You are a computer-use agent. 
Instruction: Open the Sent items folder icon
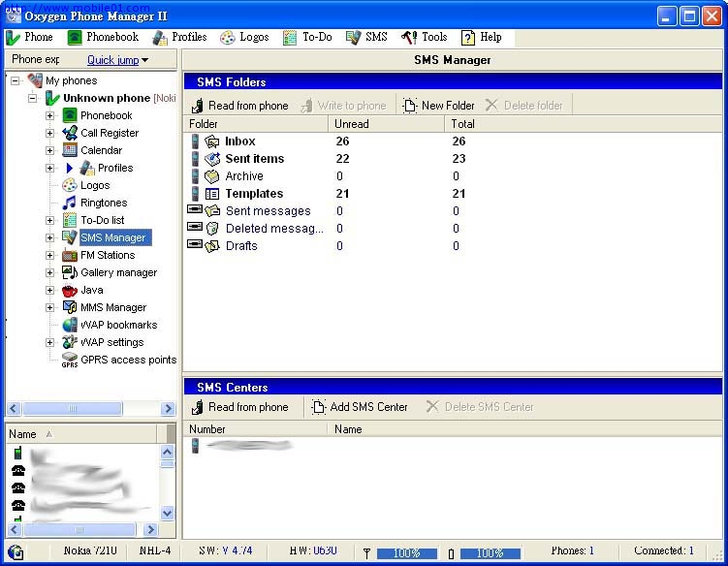coord(212,159)
